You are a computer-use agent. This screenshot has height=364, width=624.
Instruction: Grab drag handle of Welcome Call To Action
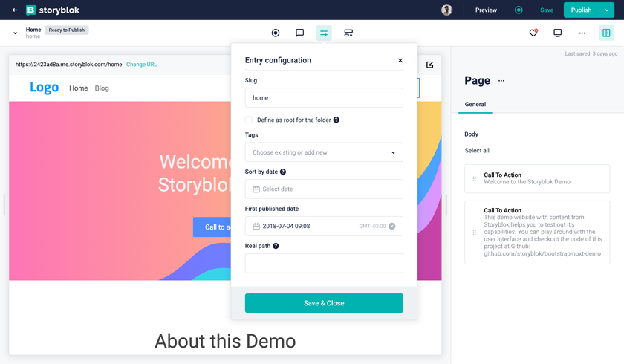click(x=475, y=178)
